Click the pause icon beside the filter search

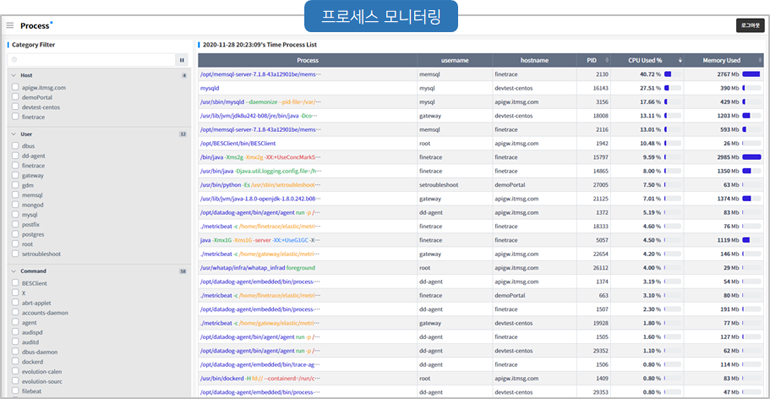point(182,60)
